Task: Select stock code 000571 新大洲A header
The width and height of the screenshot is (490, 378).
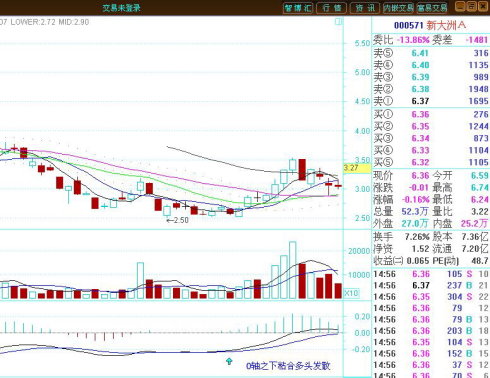Action: tap(430, 25)
